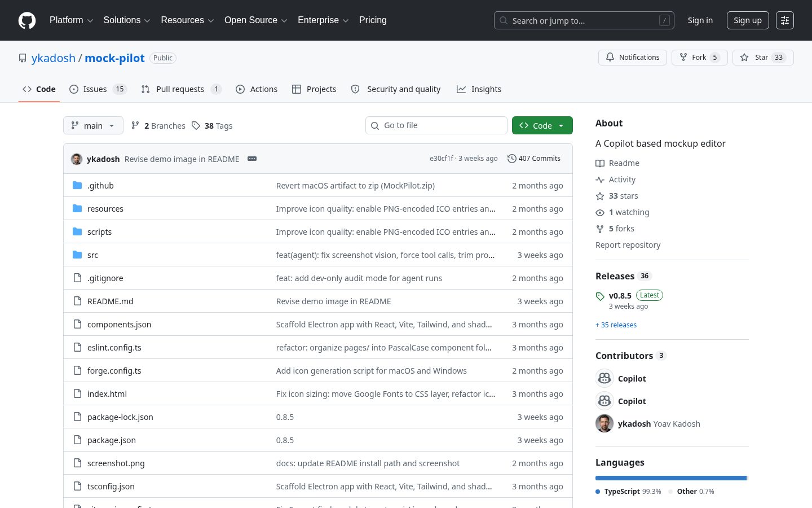Click the star icon beside 33 stars

600,196
